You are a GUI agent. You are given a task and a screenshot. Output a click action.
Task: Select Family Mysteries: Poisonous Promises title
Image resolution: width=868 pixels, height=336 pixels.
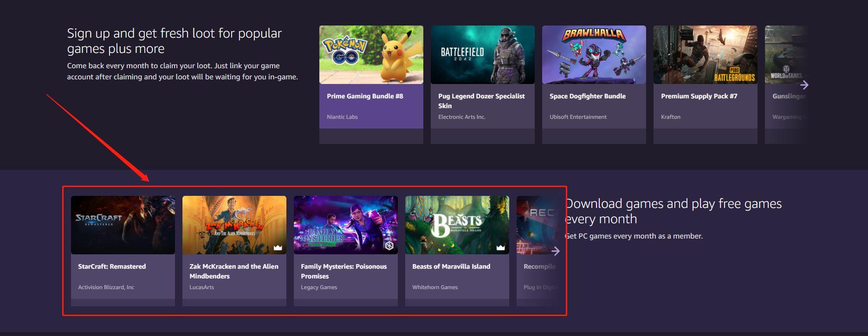click(343, 271)
